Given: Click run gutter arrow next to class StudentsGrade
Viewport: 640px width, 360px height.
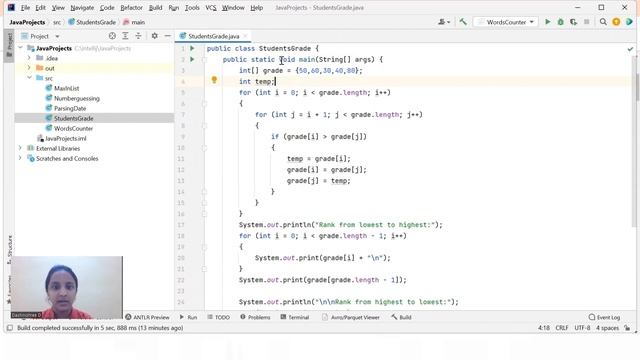Looking at the screenshot, I should (192, 48).
